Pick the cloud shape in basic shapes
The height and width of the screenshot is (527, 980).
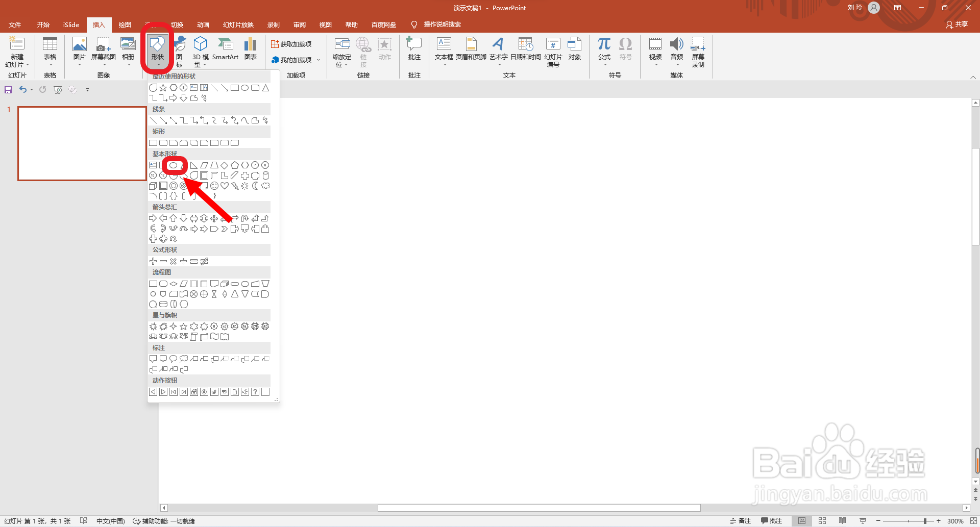point(265,186)
